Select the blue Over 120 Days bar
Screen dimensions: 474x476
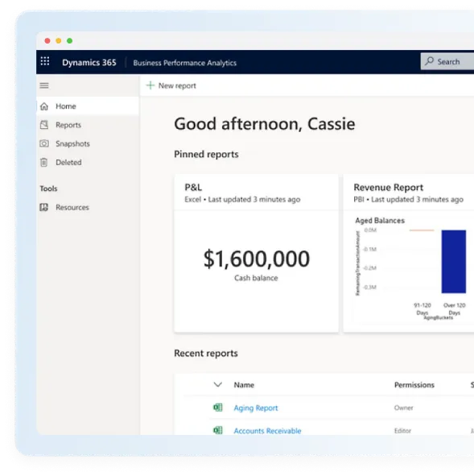pyautogui.click(x=454, y=262)
